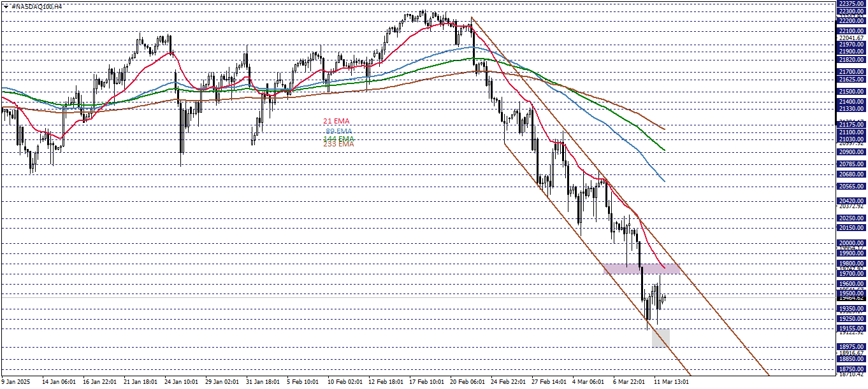Click the 19600.00 price level label
Viewport: 868px width, 389px height.
(851, 284)
